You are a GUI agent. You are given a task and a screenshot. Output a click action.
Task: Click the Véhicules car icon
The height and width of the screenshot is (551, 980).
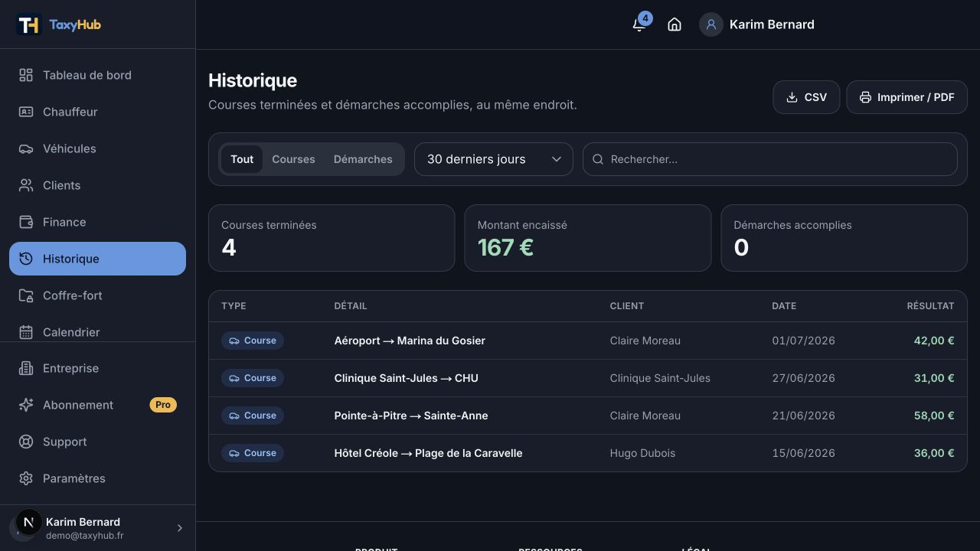(26, 148)
